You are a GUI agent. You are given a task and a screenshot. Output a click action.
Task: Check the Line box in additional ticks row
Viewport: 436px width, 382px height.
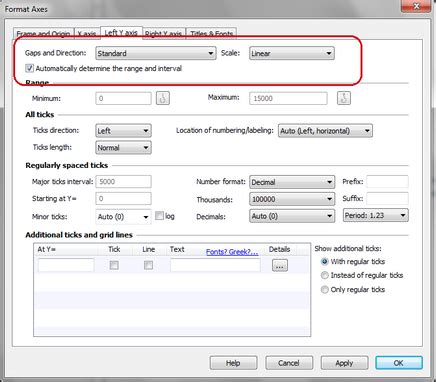point(148,265)
